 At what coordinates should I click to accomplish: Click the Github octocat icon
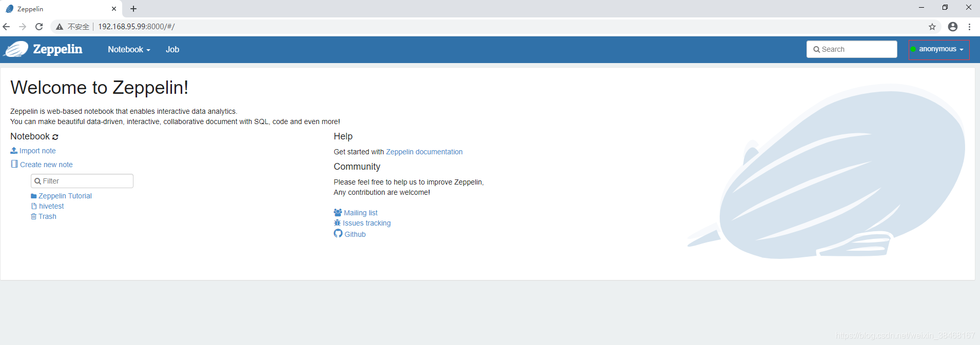click(x=338, y=233)
